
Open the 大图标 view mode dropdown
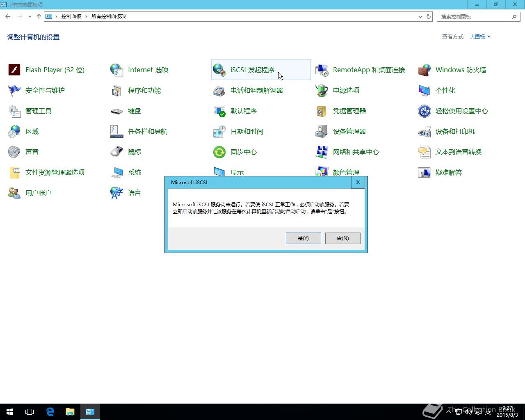pos(480,37)
